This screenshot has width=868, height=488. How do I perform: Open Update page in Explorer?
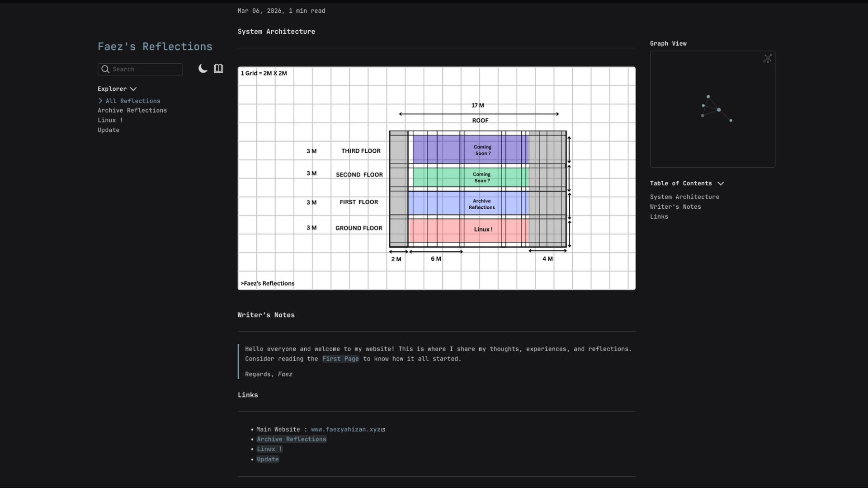click(108, 130)
